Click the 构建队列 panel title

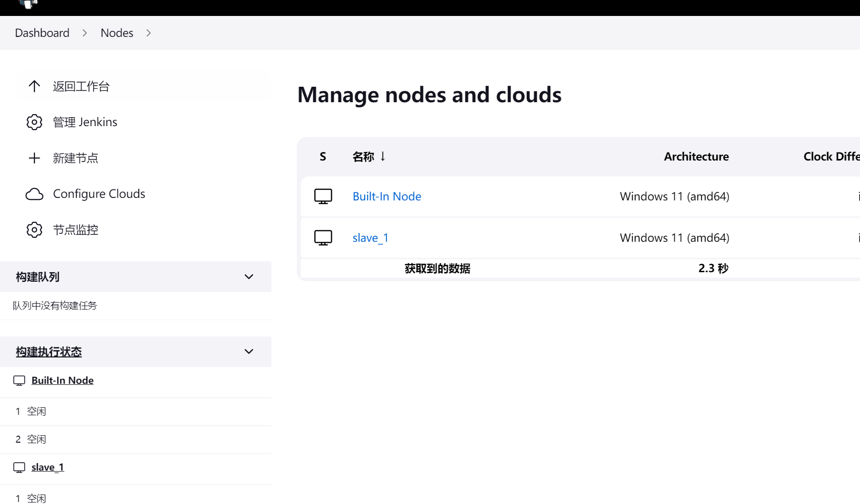click(x=37, y=277)
